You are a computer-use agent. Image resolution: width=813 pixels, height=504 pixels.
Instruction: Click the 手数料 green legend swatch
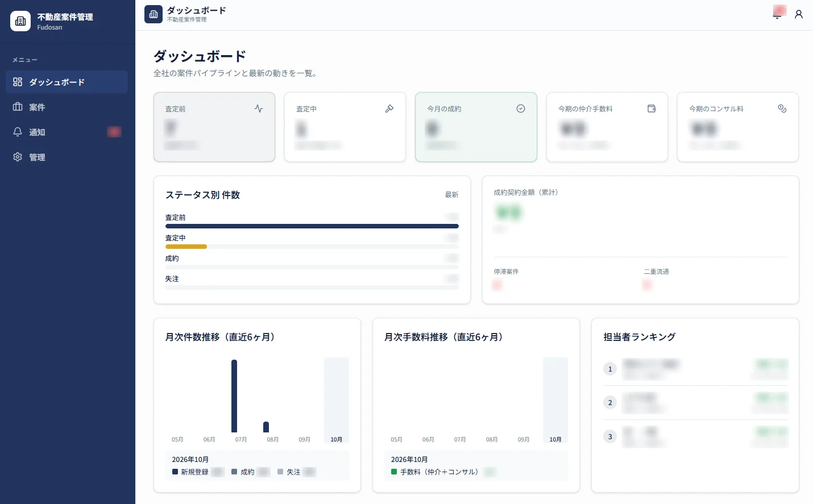point(394,472)
